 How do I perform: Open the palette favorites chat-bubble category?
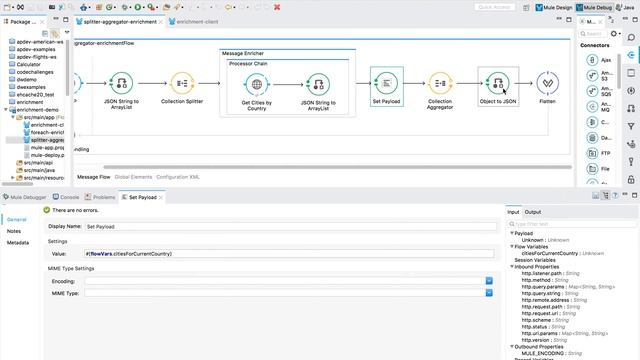point(631,38)
